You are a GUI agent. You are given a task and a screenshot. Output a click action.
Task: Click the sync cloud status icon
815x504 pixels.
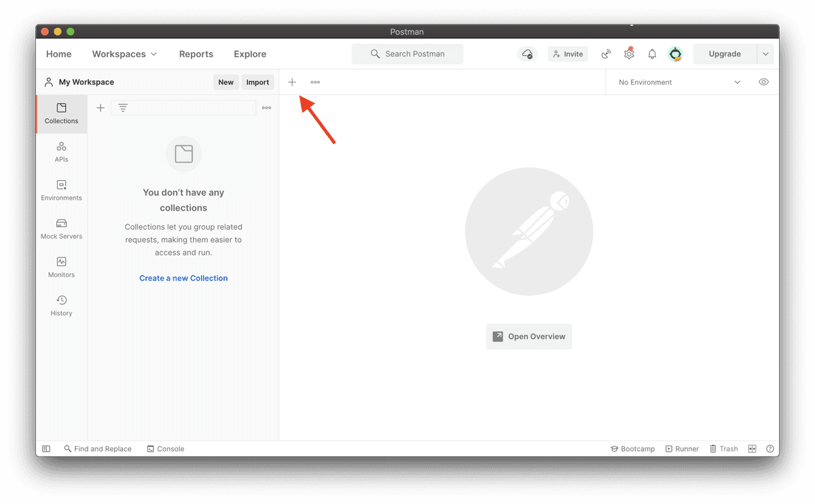click(527, 54)
